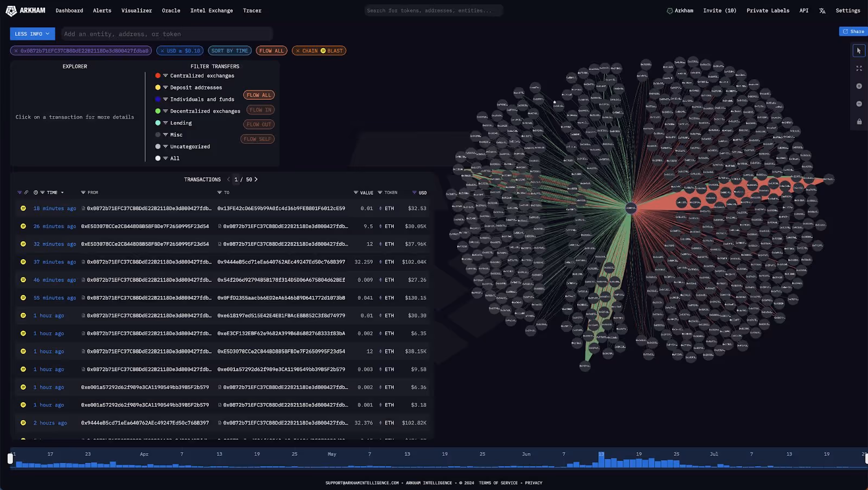Go to the previous transactions page

228,179
